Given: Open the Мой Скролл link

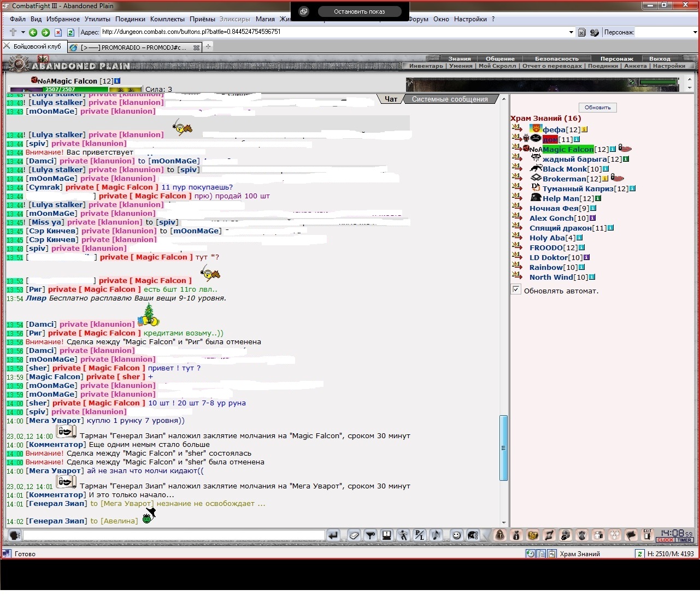Looking at the screenshot, I should pyautogui.click(x=497, y=66).
